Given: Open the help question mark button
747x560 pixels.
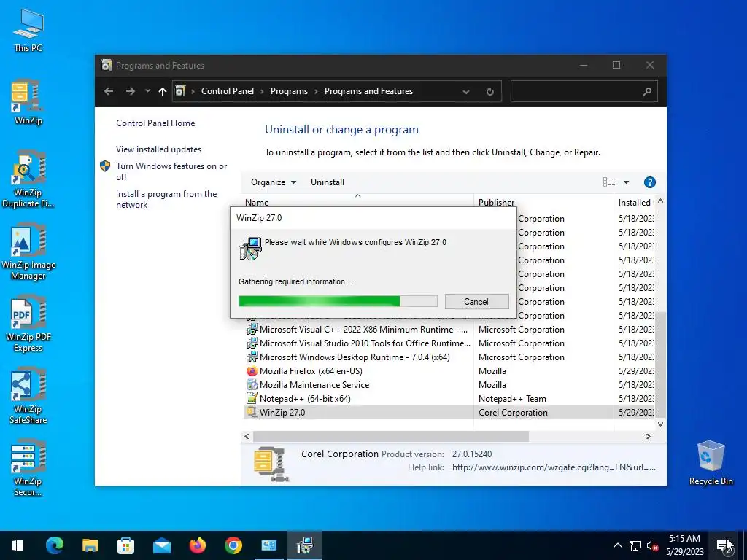Looking at the screenshot, I should click(x=649, y=182).
